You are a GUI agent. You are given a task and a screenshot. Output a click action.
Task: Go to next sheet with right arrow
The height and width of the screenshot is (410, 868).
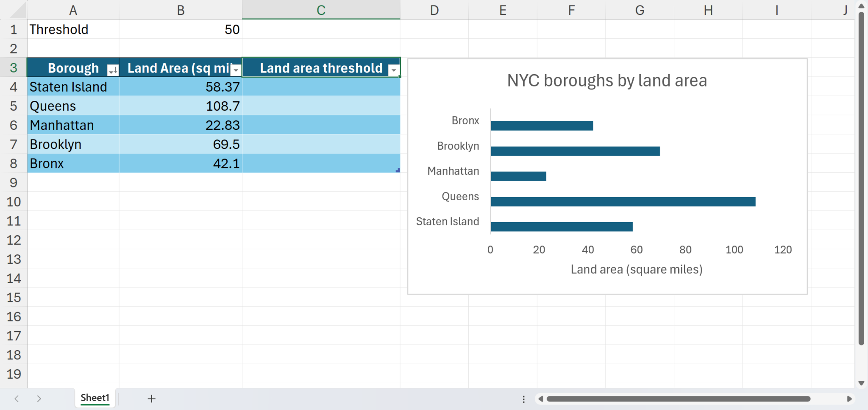(x=39, y=399)
